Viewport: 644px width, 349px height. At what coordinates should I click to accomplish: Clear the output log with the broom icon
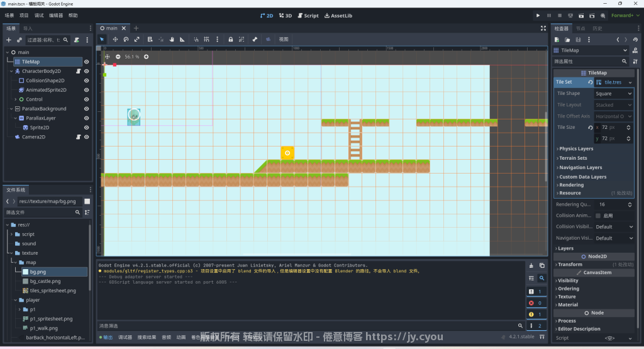[531, 265]
